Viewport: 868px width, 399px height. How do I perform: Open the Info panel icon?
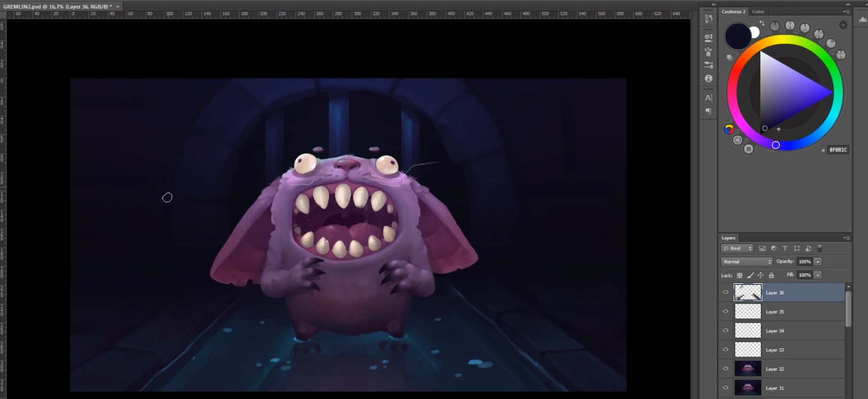pyautogui.click(x=709, y=78)
